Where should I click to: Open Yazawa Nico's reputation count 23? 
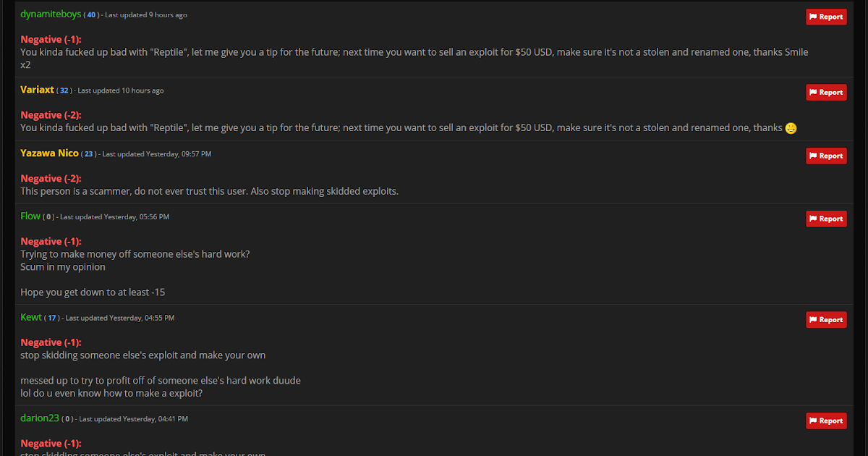(x=89, y=154)
